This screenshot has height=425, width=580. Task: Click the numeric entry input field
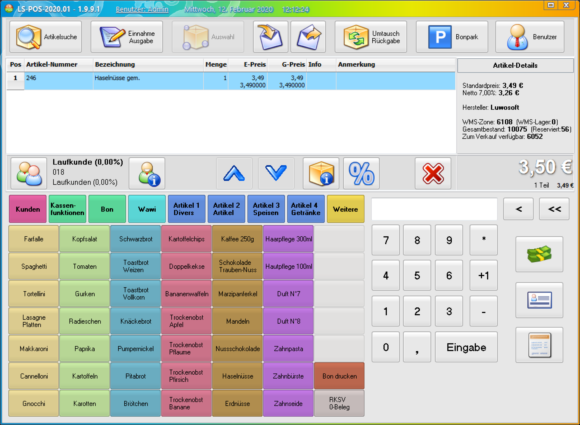[434, 209]
